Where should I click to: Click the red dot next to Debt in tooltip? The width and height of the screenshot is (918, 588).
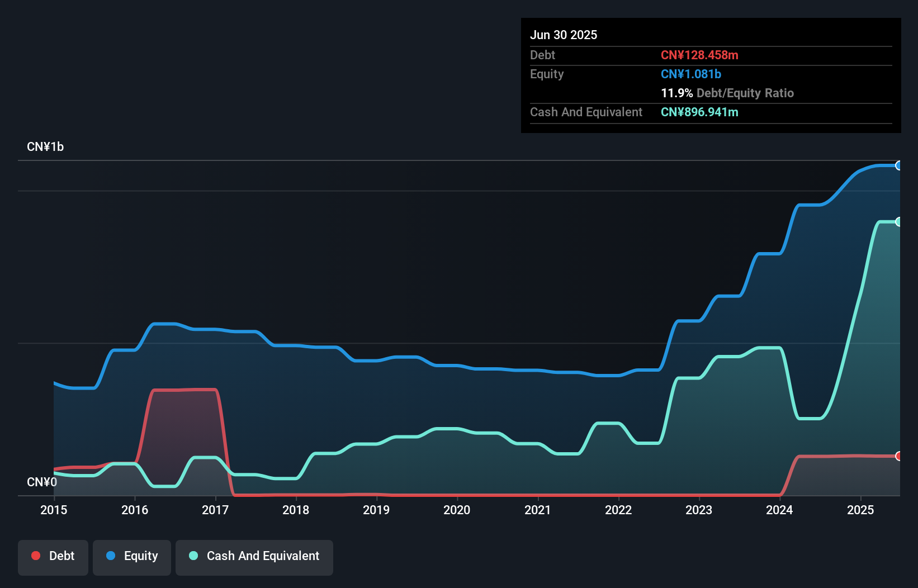(35, 556)
